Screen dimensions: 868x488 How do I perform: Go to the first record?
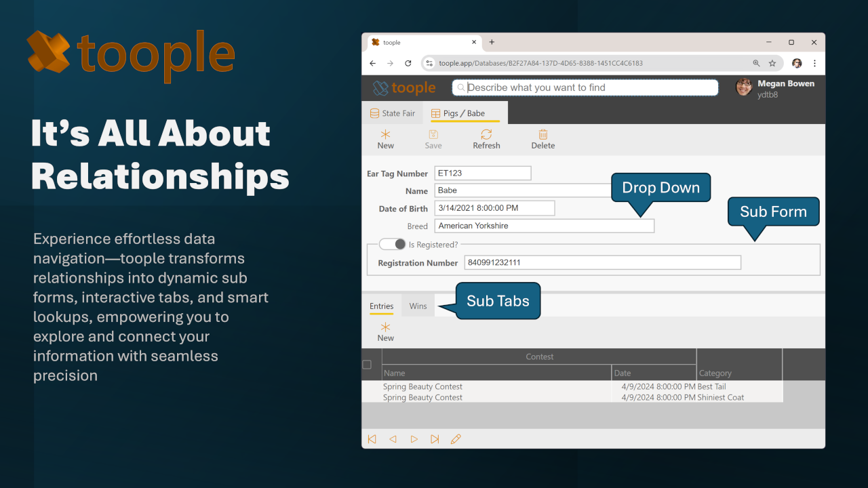coord(372,439)
